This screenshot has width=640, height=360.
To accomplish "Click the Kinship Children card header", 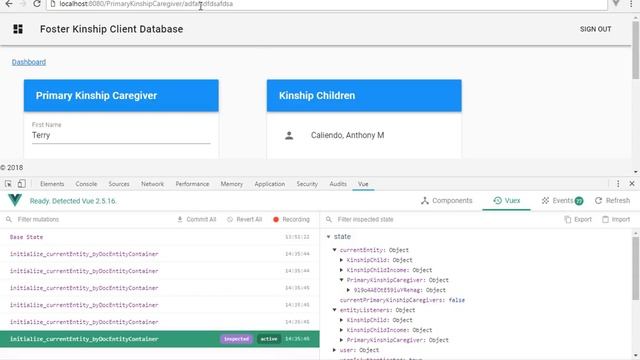I will (x=364, y=96).
